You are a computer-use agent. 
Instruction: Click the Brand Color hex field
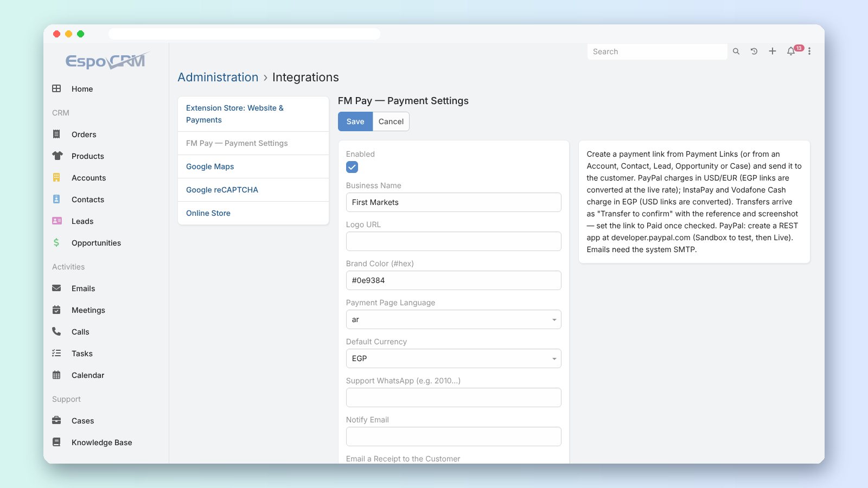(454, 280)
